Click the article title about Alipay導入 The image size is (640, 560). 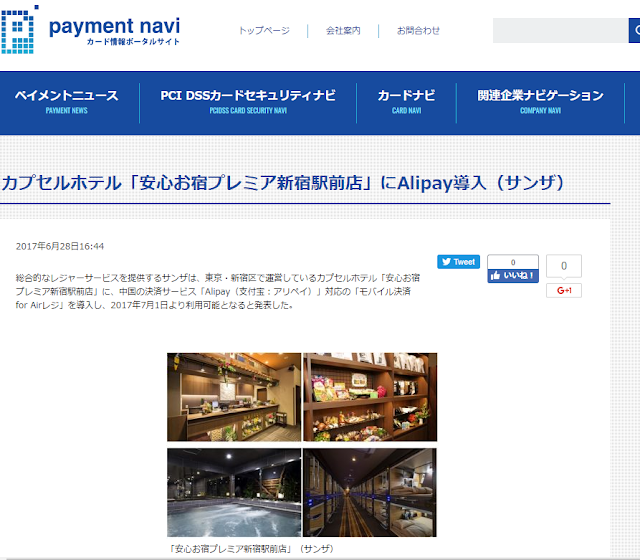(282, 183)
